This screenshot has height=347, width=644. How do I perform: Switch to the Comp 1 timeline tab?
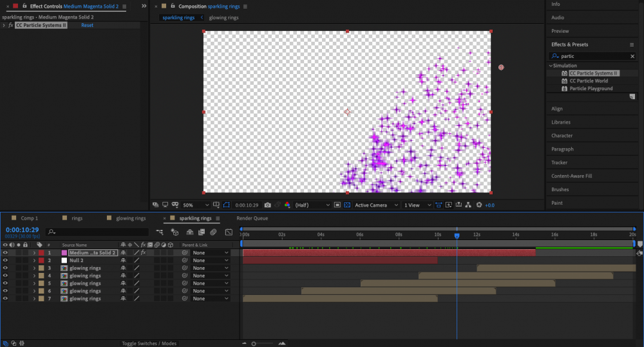(29, 218)
